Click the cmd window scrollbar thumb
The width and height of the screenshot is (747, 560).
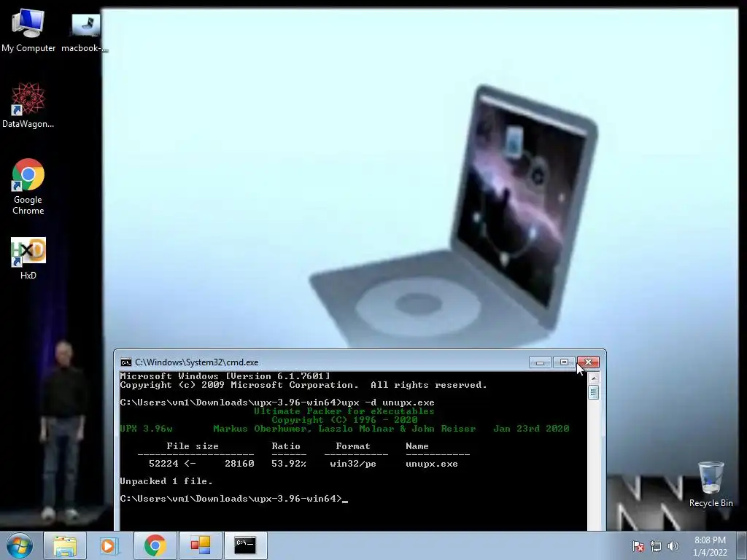[x=593, y=393]
